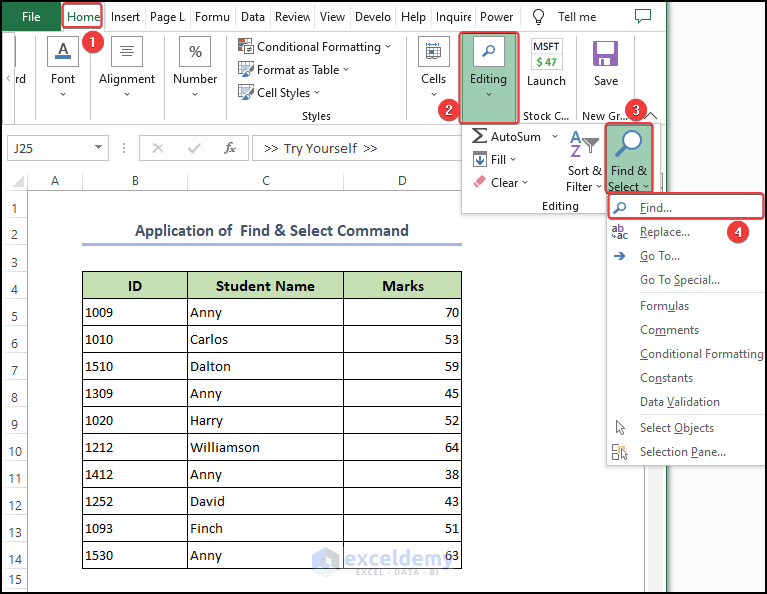The height and width of the screenshot is (594, 767).
Task: Select column C header
Action: (266, 181)
